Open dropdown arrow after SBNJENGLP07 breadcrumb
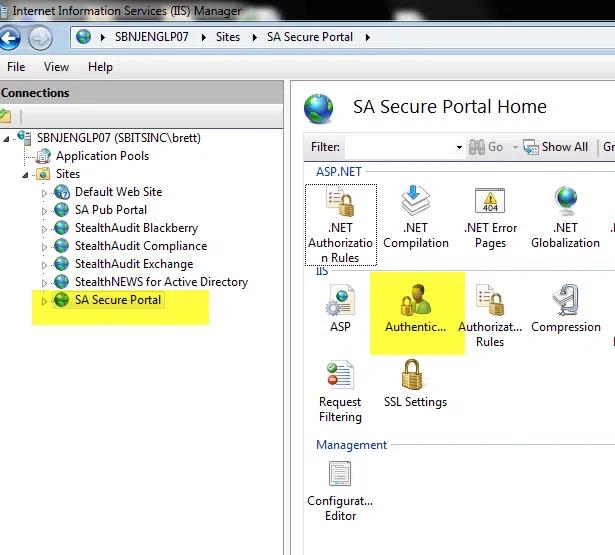The image size is (615, 555). [204, 38]
